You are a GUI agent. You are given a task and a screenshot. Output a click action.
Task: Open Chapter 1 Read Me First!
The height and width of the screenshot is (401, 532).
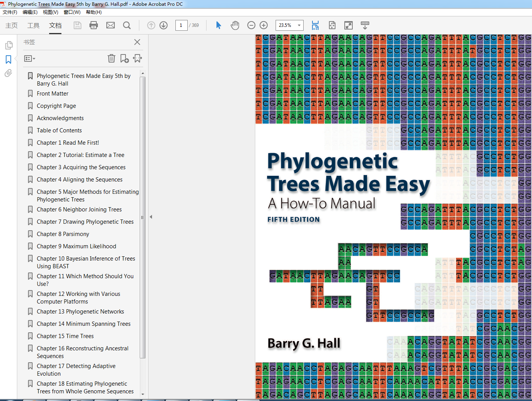(x=68, y=143)
